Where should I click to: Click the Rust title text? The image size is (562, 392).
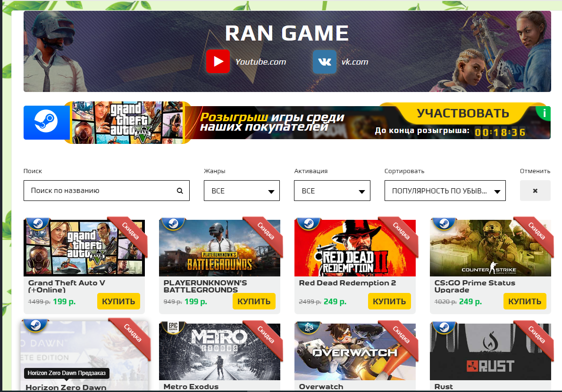[x=444, y=387]
